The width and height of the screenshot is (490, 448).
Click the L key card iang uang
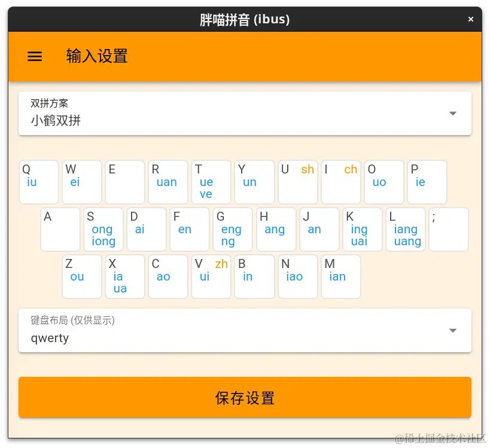(406, 229)
